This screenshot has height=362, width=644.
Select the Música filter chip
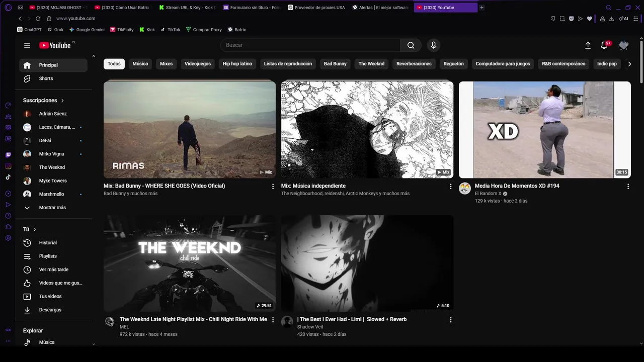pyautogui.click(x=140, y=64)
